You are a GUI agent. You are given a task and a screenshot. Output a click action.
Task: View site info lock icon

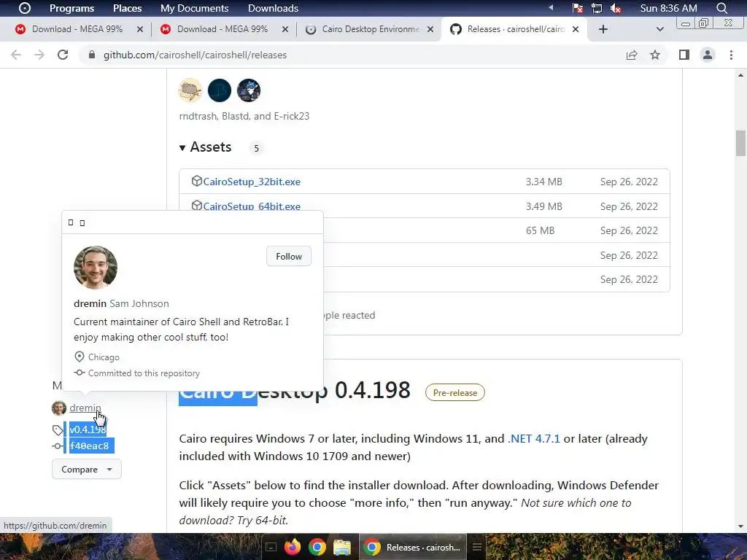(92, 55)
